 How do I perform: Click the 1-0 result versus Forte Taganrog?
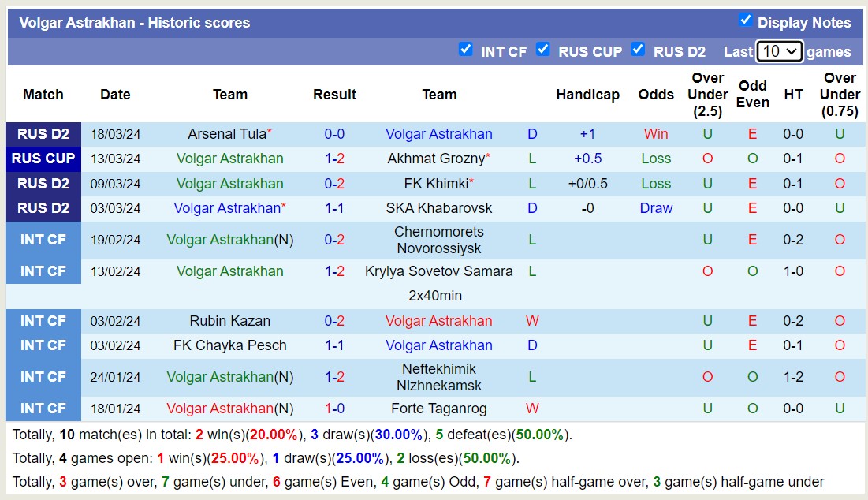(334, 409)
